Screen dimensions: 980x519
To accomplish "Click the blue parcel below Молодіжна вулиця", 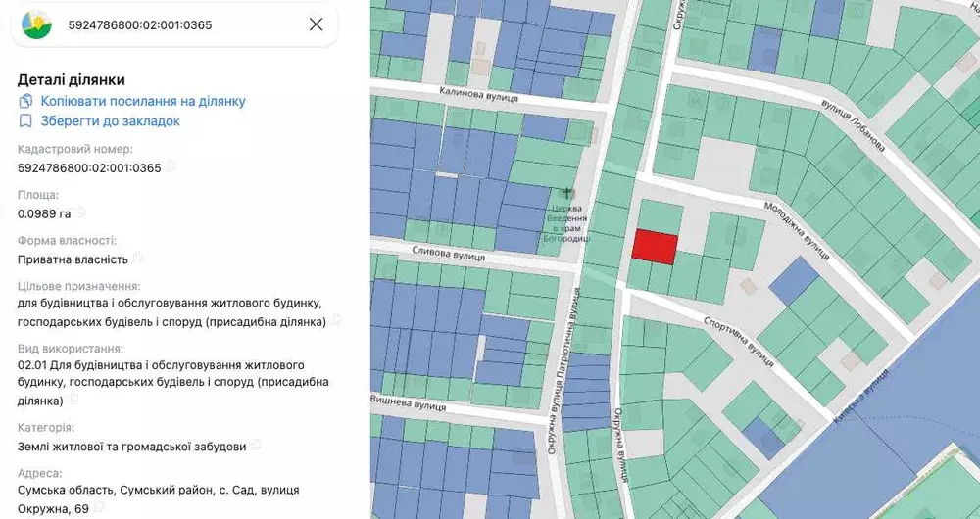I will point(794,281).
